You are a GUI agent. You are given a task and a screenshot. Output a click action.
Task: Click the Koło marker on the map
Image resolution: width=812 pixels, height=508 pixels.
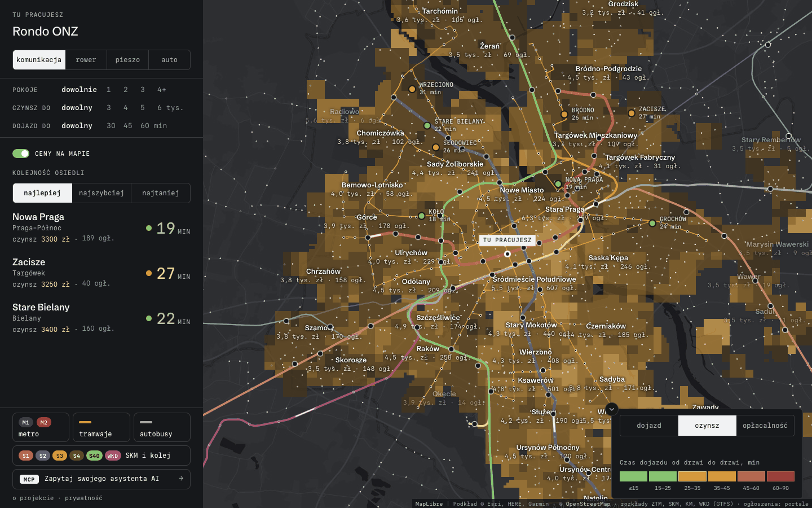421,216
